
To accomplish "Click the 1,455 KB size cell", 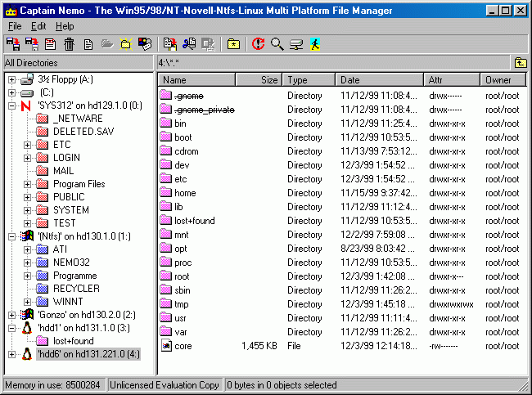I will [x=259, y=346].
